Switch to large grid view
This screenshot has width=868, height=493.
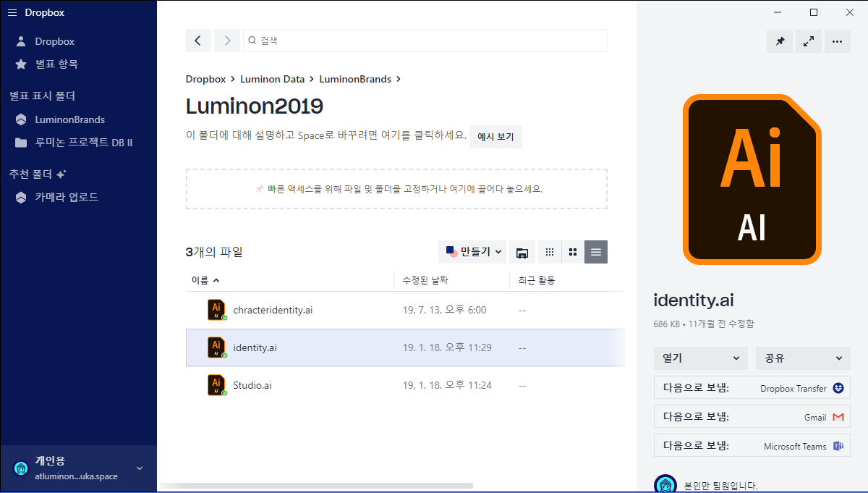(x=573, y=252)
